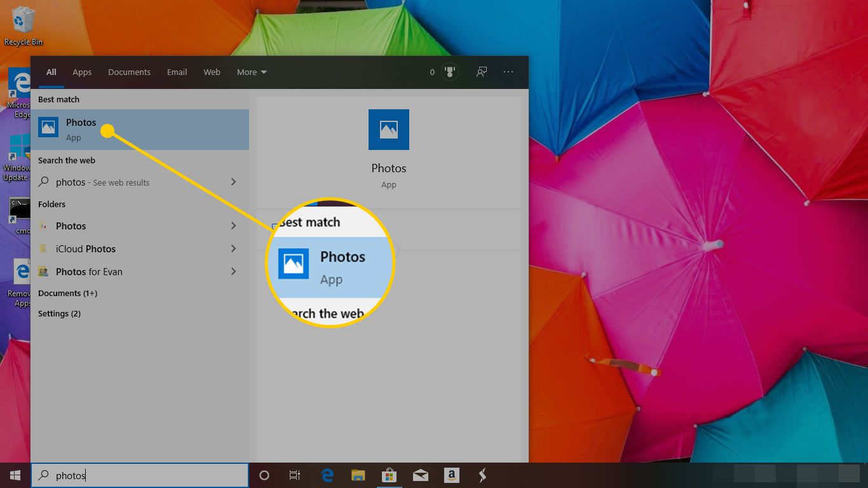Select the Remove Apps desktop shortcut

click(x=19, y=283)
